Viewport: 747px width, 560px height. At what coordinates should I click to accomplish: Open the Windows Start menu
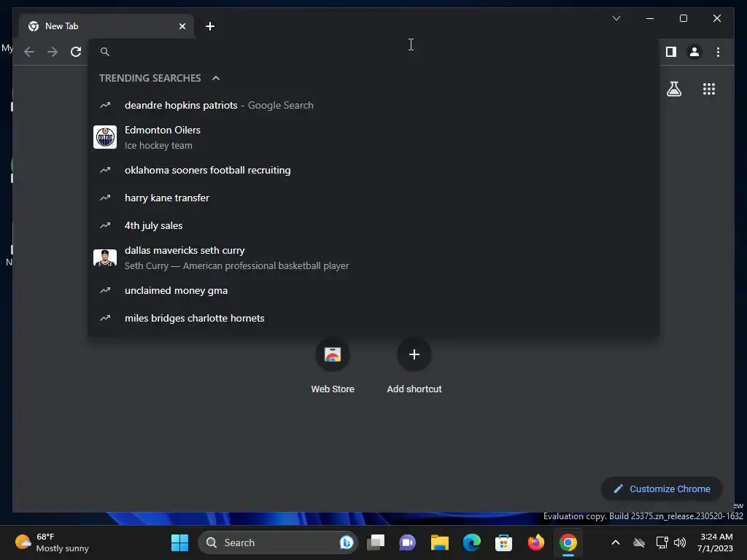179,542
